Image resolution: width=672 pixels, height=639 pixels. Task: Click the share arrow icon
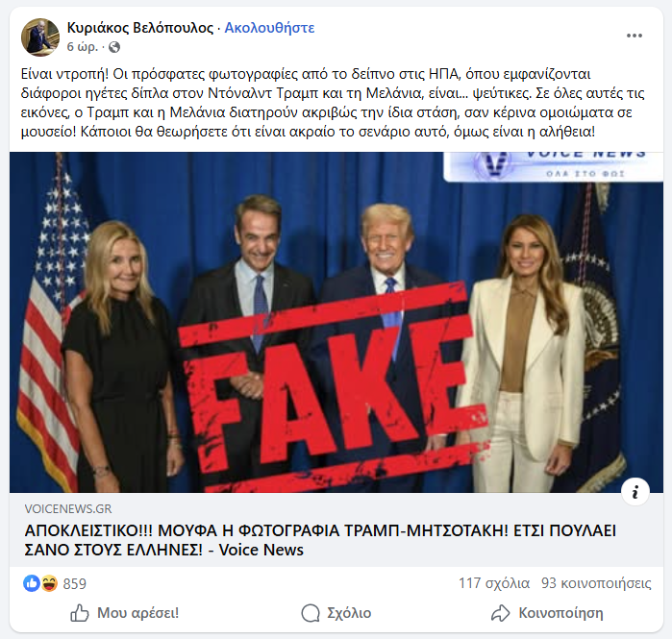pos(501,613)
